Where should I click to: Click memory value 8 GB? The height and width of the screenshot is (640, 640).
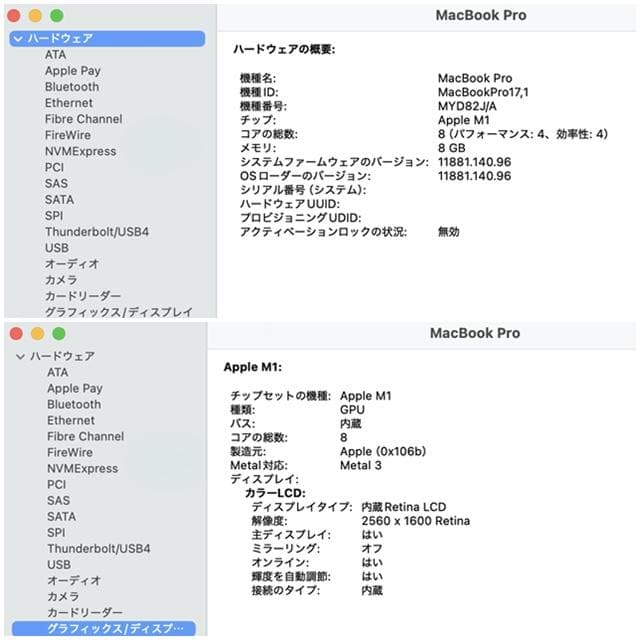coord(451,148)
